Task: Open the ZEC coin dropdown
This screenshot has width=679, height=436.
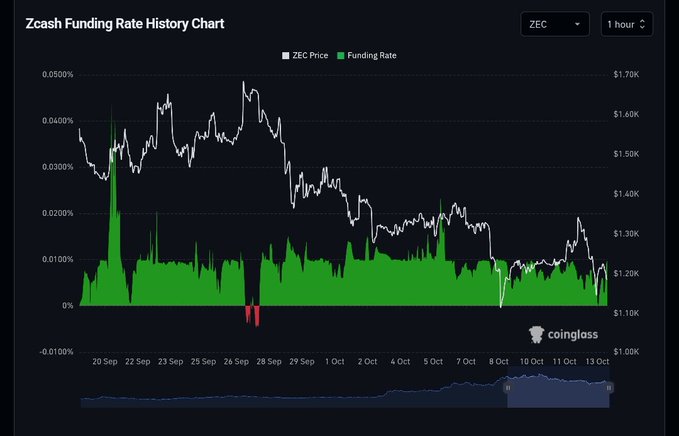Action: [x=555, y=24]
